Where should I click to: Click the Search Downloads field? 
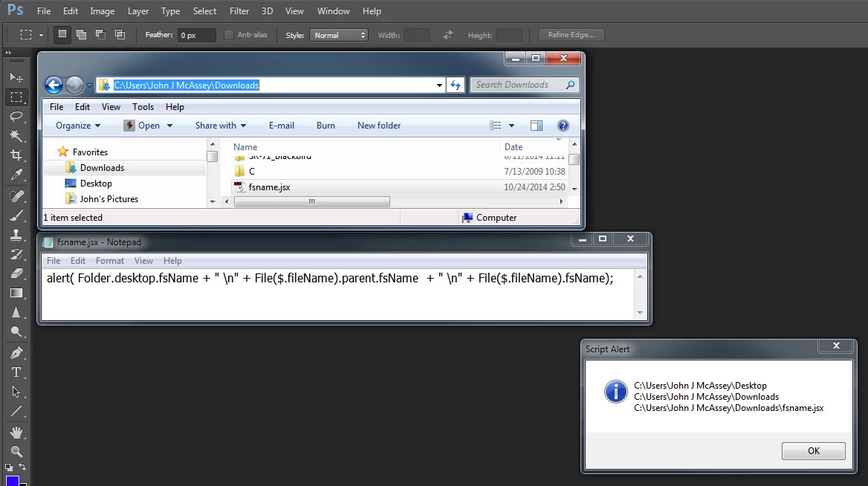[x=524, y=85]
